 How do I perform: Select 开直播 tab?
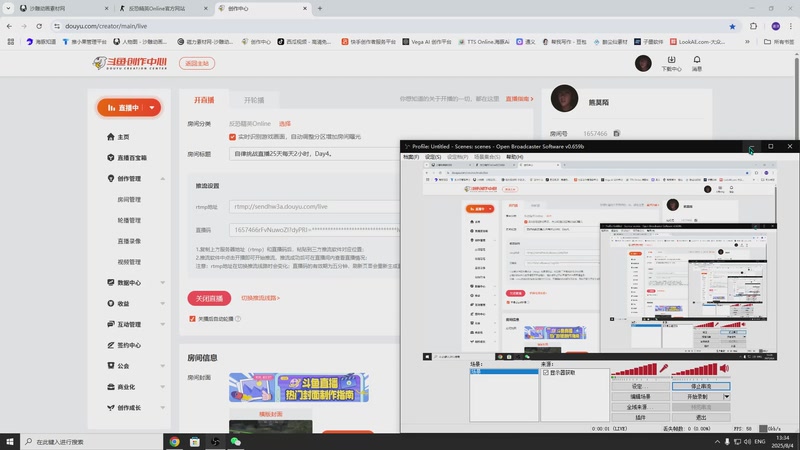pos(204,100)
